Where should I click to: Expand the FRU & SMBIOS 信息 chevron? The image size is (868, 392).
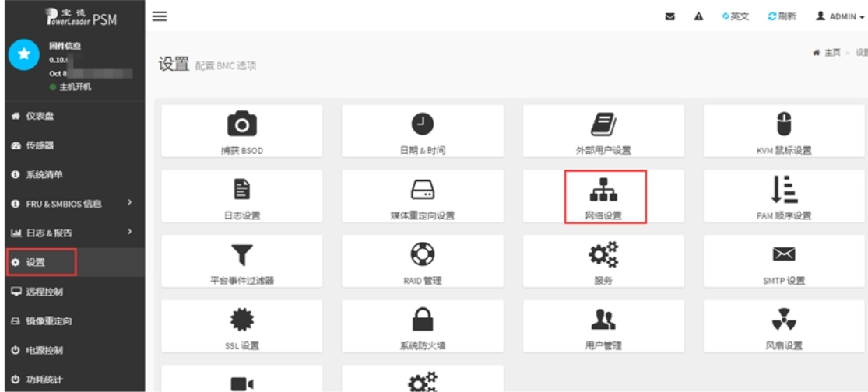pyautogui.click(x=129, y=202)
